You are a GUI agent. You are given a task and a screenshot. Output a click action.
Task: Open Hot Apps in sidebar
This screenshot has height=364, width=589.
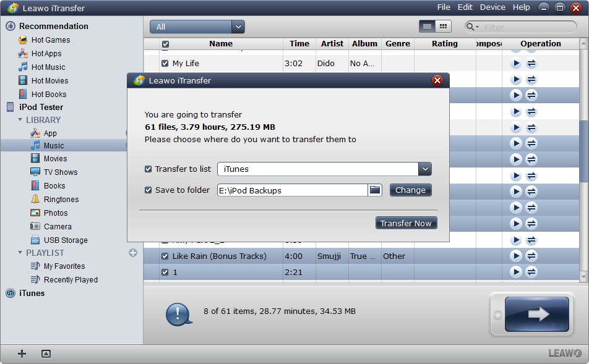[x=40, y=54]
